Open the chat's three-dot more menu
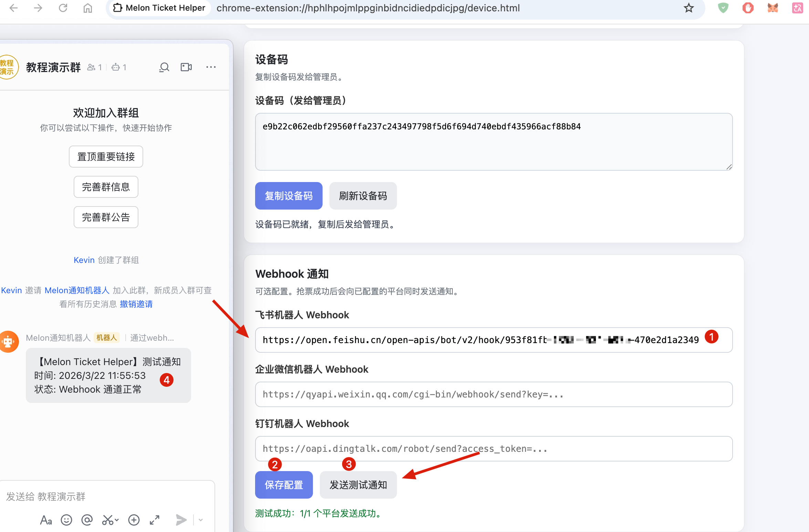 211,67
